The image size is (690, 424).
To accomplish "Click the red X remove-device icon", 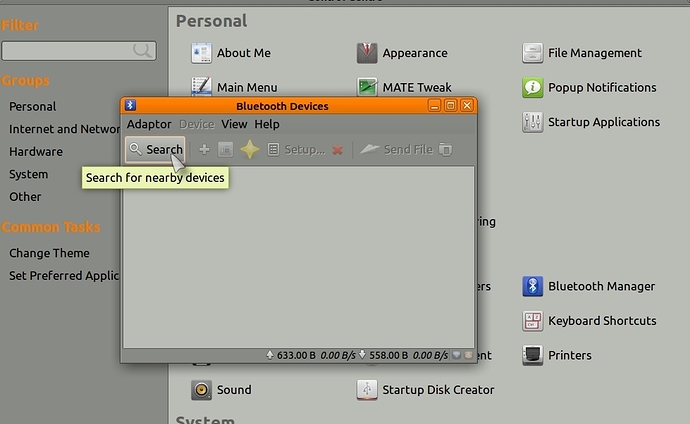I will [x=338, y=150].
